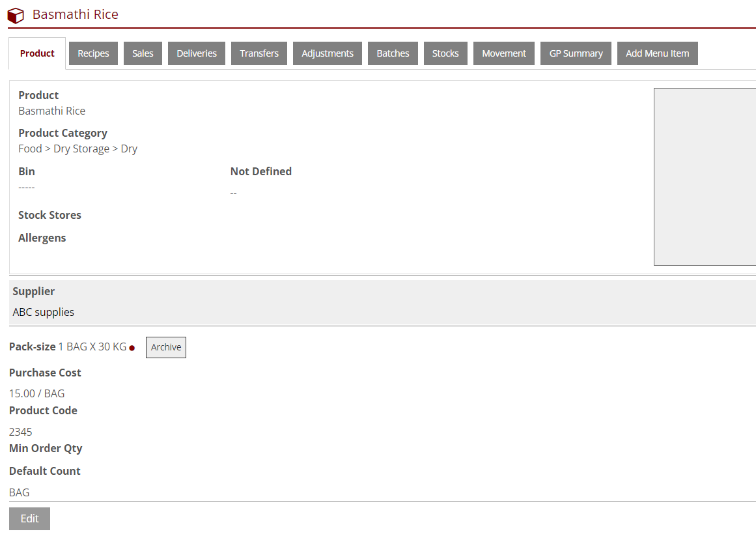This screenshot has width=756, height=538.
Task: Click the Basmathi Rice page title
Action: 76,14
